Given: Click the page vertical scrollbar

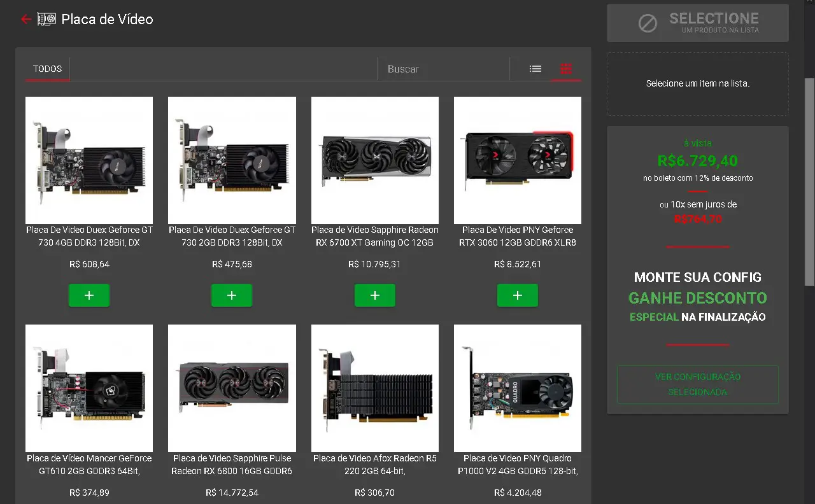Looking at the screenshot, I should [809, 181].
